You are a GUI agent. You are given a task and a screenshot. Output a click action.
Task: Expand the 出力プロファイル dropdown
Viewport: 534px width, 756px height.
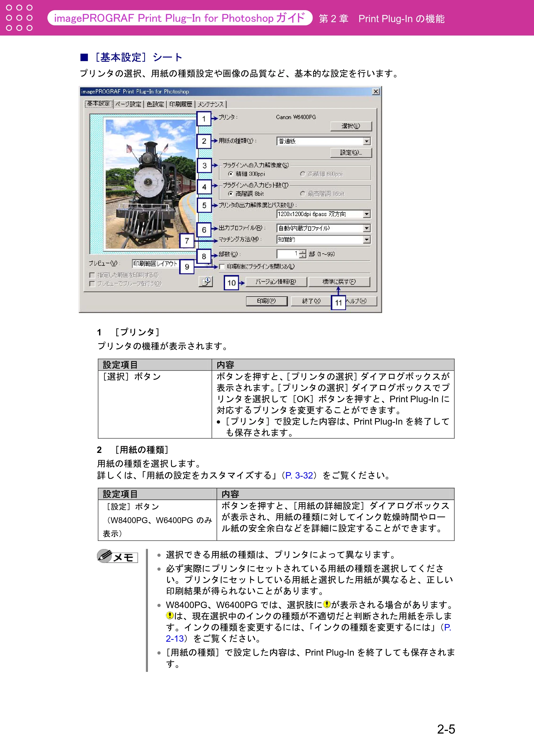point(324,228)
